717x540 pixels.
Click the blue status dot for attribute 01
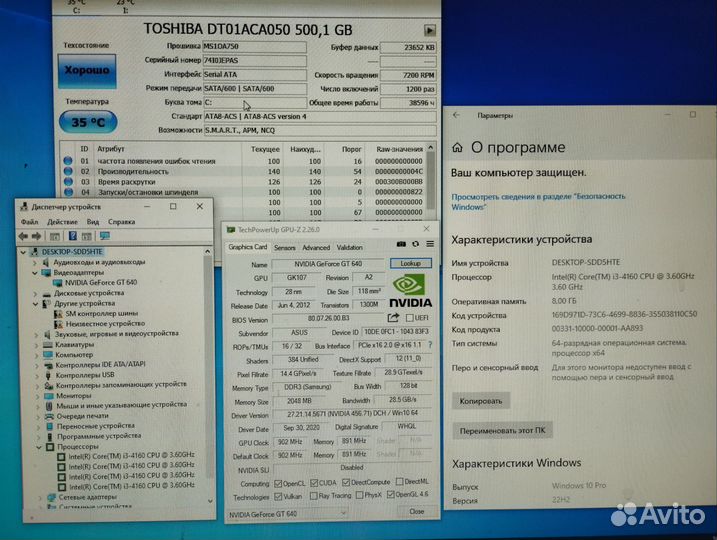click(68, 160)
